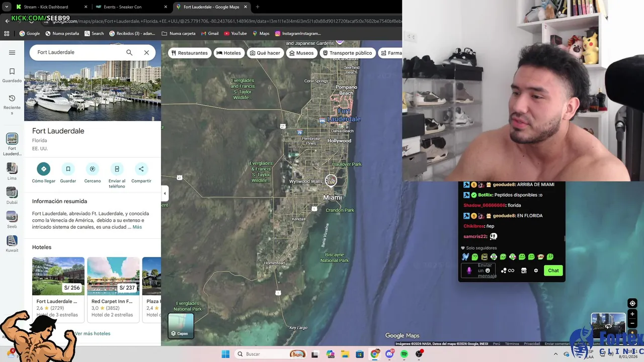Screen dimensions: 644x362
Task: Click the search magnifier in Maps search box
Action: pos(129,52)
